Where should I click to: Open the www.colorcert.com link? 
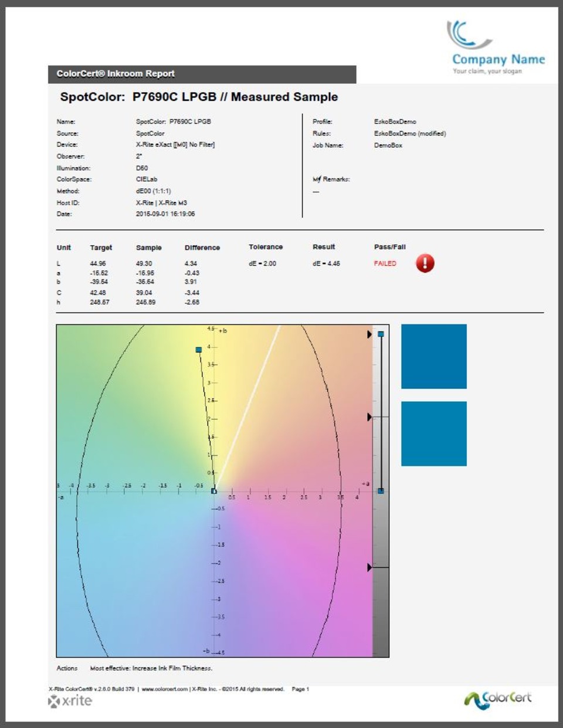click(x=164, y=689)
